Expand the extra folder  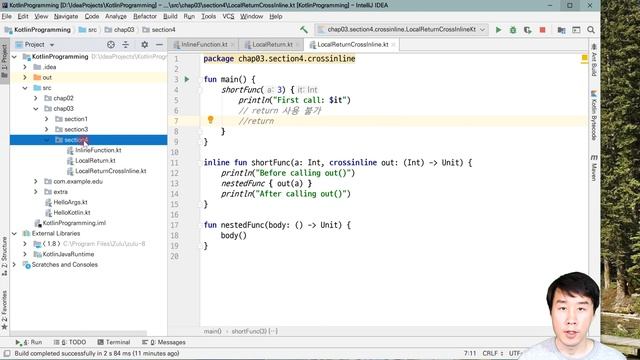pos(36,192)
